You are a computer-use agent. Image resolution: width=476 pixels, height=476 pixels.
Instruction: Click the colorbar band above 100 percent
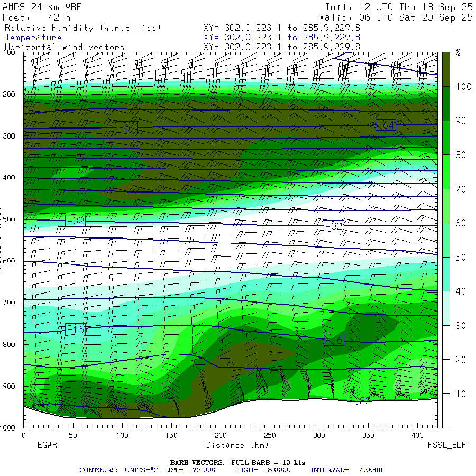[x=446, y=69]
